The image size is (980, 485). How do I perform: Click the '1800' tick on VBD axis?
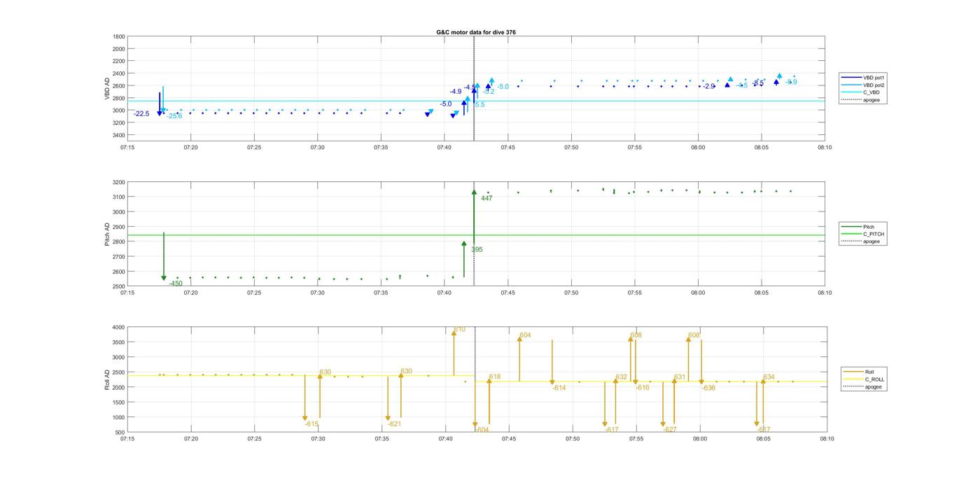119,36
